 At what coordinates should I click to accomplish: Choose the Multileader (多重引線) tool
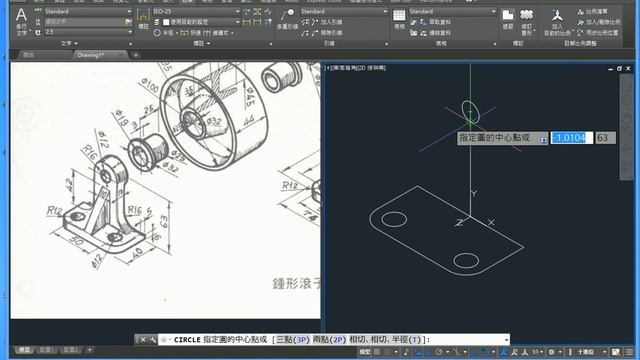pos(287,19)
